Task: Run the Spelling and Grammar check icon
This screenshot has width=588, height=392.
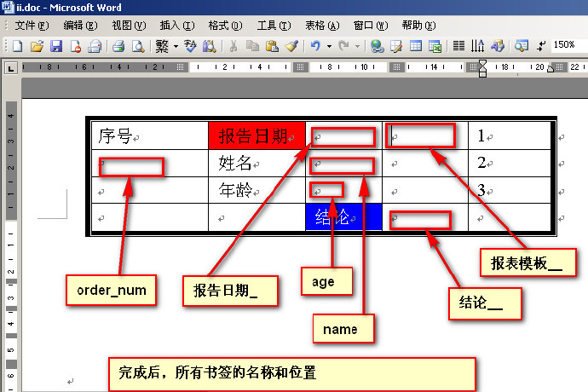Action: pos(190,46)
